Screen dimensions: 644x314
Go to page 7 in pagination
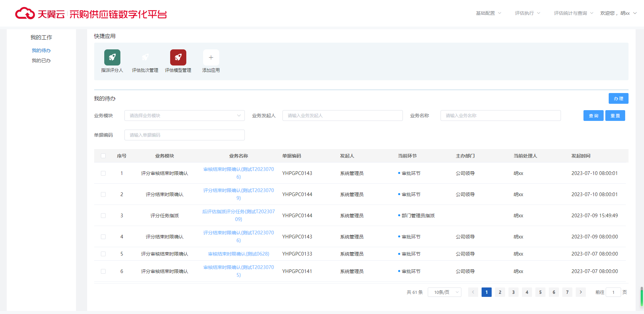pyautogui.click(x=567, y=292)
